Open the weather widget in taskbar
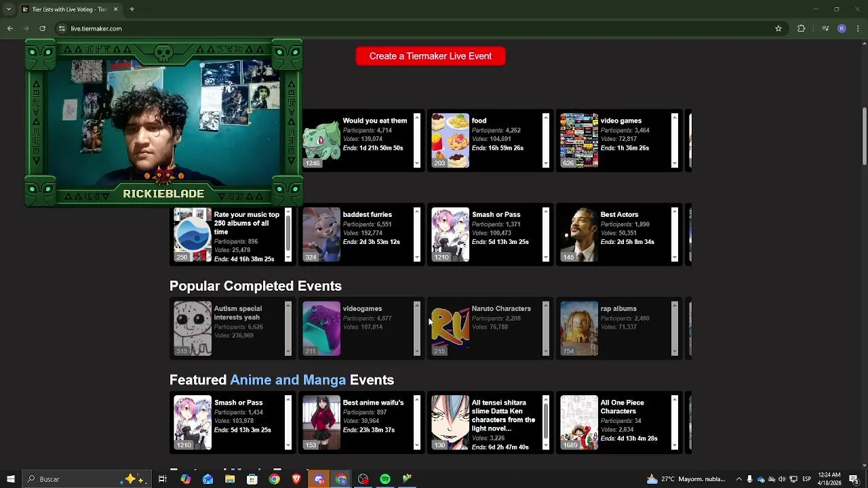 [x=687, y=479]
